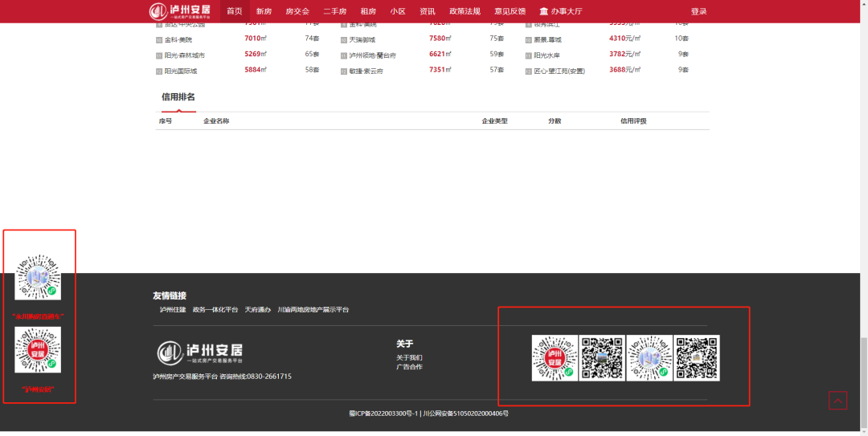This screenshot has height=436, width=868.
Task: Open the 小区 navigation item
Action: (398, 11)
